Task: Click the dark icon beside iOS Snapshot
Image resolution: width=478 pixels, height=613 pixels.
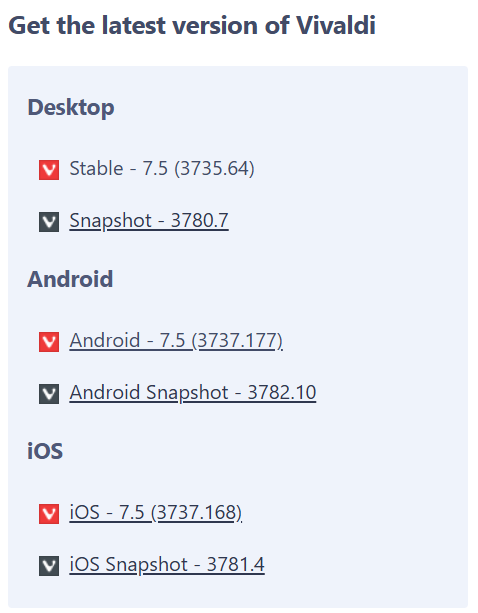Action: point(49,566)
